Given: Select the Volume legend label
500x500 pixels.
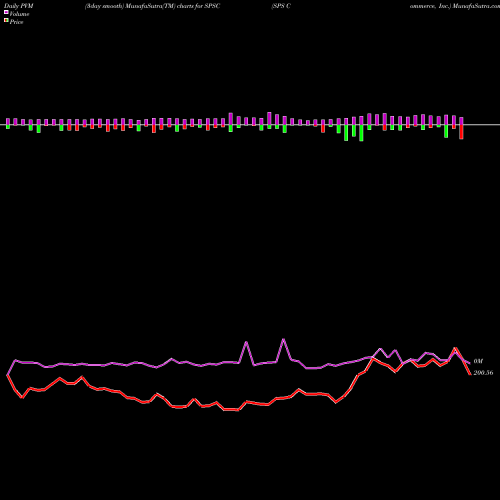Looking at the screenshot, I should tap(19, 14).
